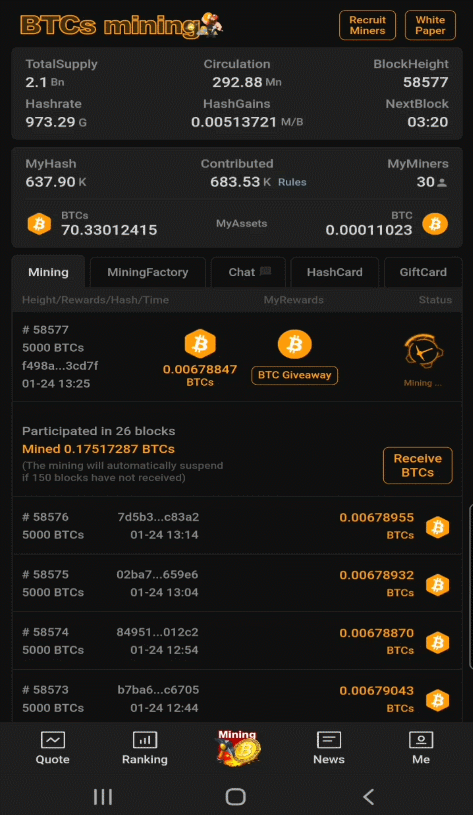Image resolution: width=473 pixels, height=815 pixels.
Task: Tap Hashrate value 973.29 G
Action: pos(56,122)
